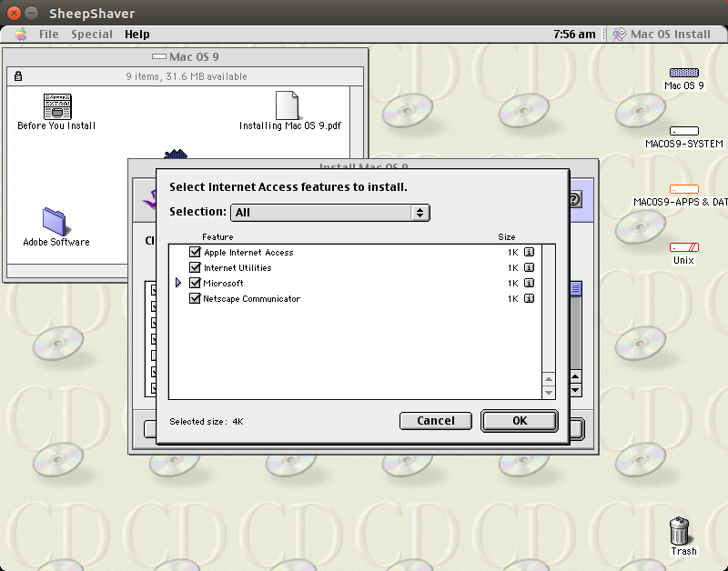Click the background installer scrollbar thumb
728x571 pixels.
tap(575, 288)
